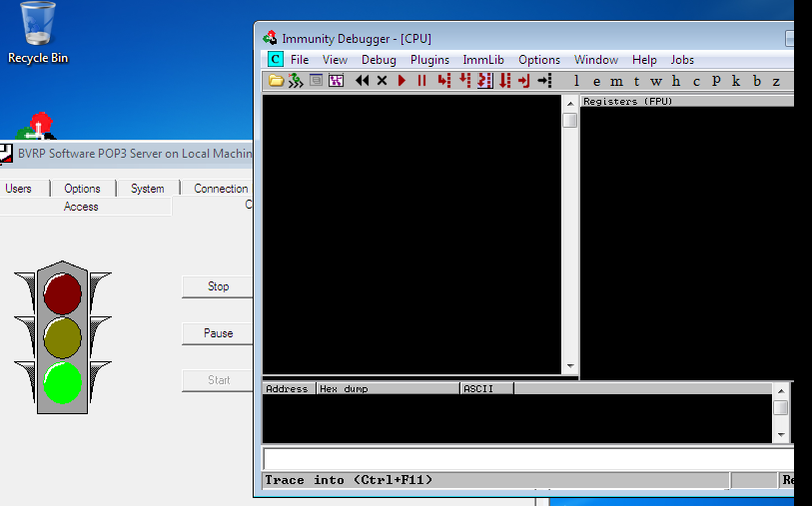Viewport: 812px width, 506px height.
Task: Open the Plugins menu
Action: coord(429,60)
